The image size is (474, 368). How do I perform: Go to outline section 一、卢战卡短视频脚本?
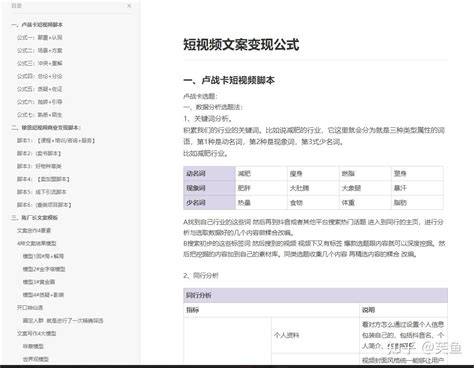click(37, 25)
